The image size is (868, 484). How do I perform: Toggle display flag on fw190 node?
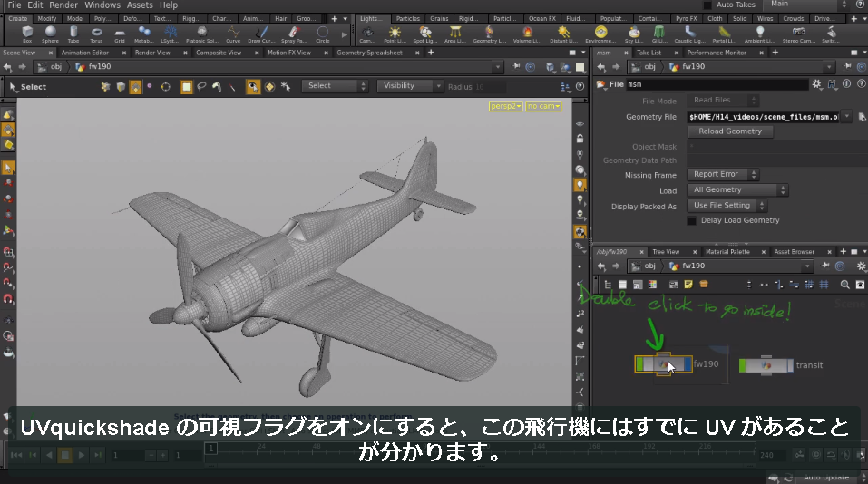coord(688,364)
